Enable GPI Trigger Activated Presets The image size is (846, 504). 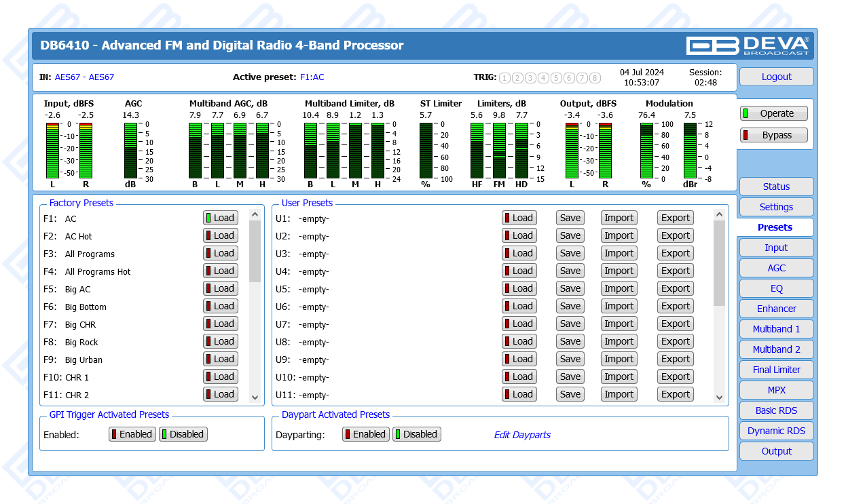[x=132, y=434]
